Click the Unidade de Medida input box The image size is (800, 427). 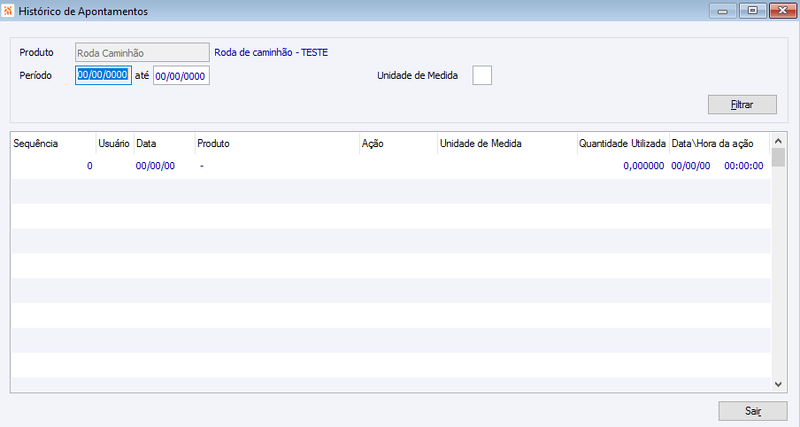click(x=482, y=76)
